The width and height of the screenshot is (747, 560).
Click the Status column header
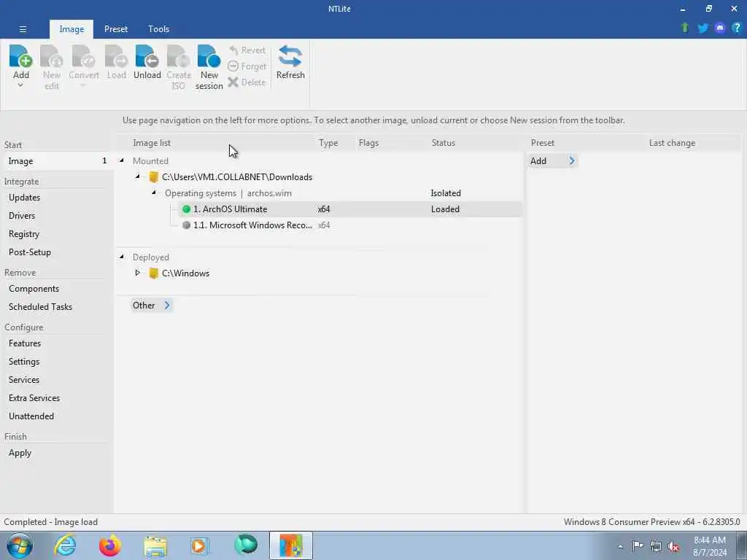(444, 143)
